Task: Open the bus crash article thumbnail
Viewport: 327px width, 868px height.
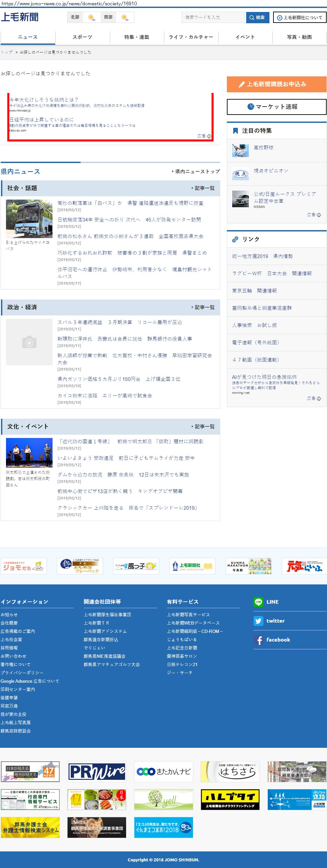Action: [x=29, y=218]
